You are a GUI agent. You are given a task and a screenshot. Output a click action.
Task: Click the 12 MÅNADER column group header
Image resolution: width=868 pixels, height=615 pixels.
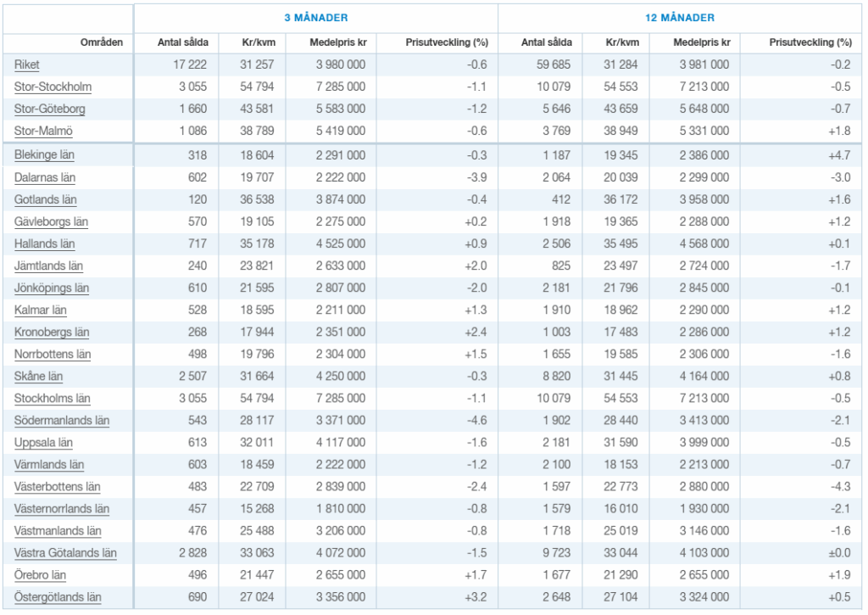pos(680,18)
